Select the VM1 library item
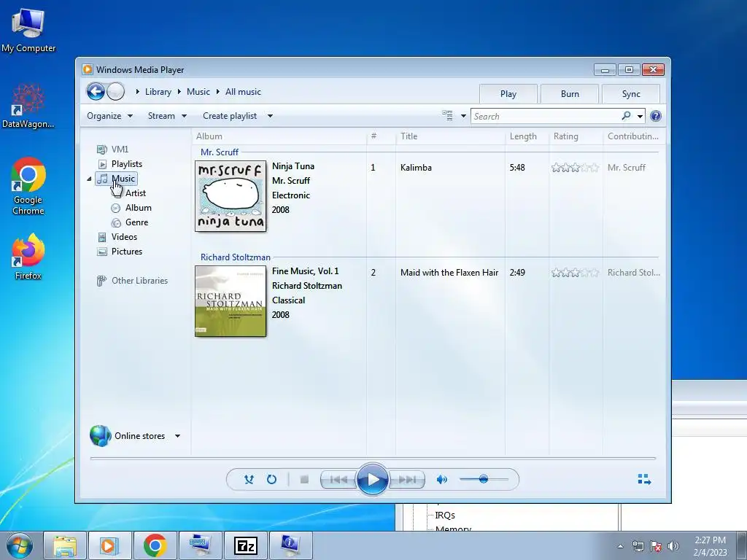 (112, 149)
